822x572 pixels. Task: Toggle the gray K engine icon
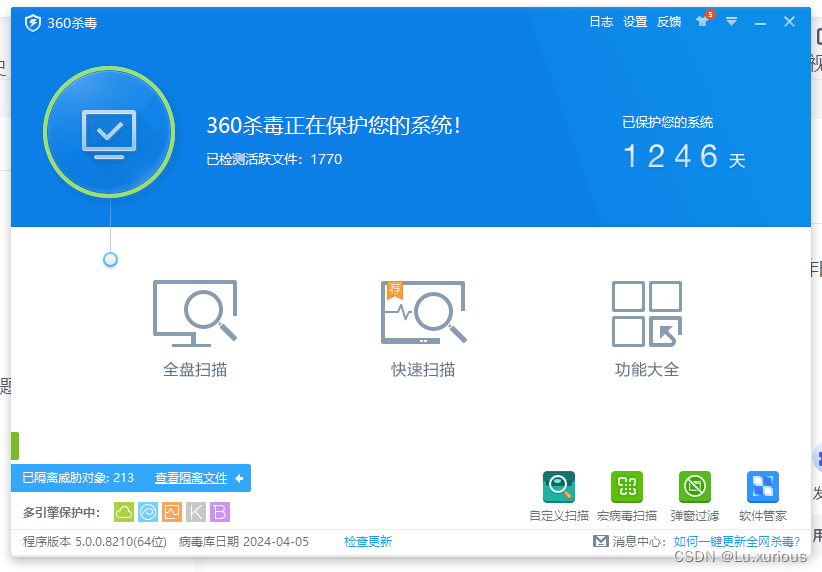[x=196, y=512]
